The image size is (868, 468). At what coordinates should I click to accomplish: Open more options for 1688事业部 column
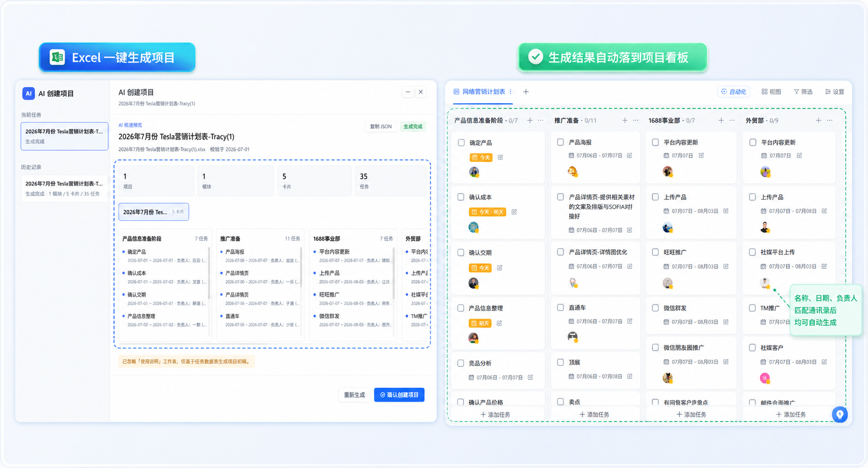732,120
